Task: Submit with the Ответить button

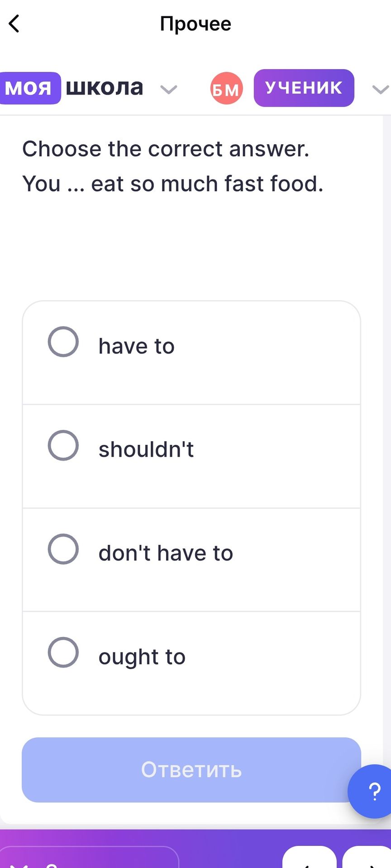Action: click(191, 770)
